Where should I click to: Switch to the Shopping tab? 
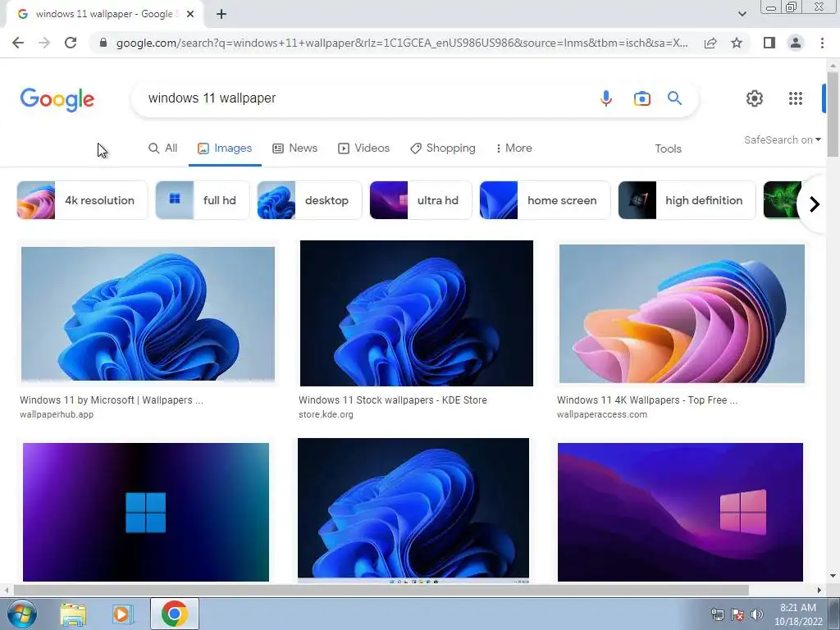[x=443, y=148]
